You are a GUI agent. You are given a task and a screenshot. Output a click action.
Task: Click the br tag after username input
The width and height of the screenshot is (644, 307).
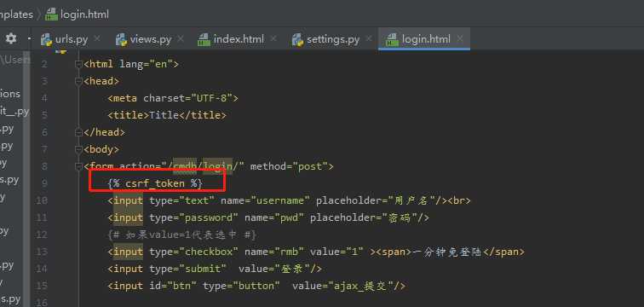(459, 200)
